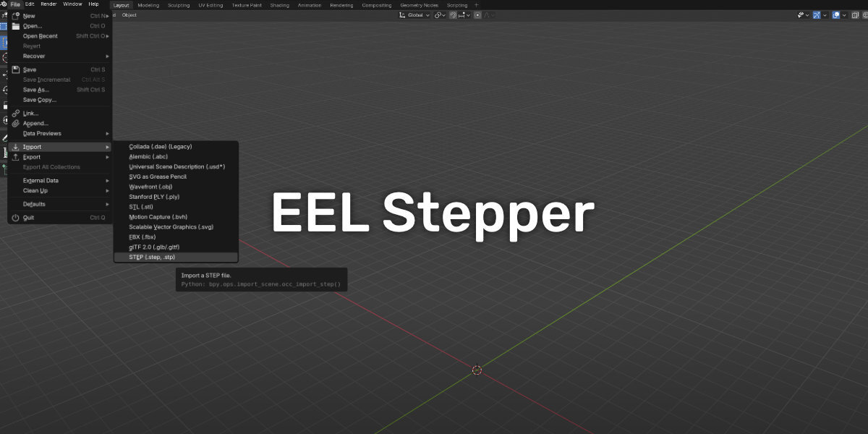Toggle snapping magnet icon in header

[454, 15]
